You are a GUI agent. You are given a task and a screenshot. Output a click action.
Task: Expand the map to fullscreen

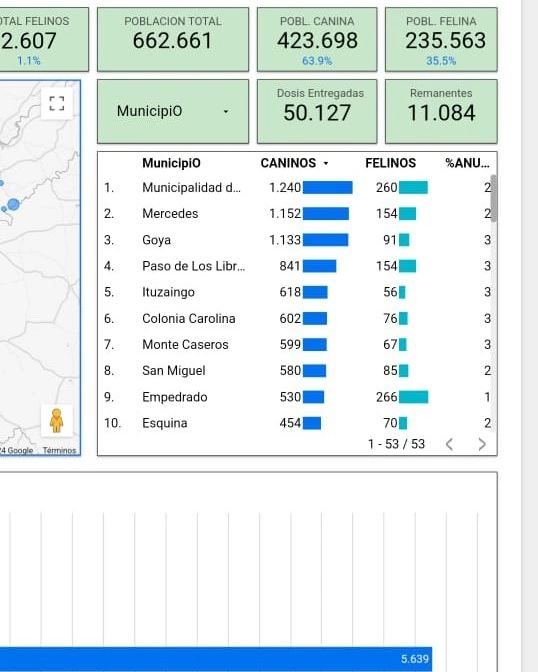point(57,104)
